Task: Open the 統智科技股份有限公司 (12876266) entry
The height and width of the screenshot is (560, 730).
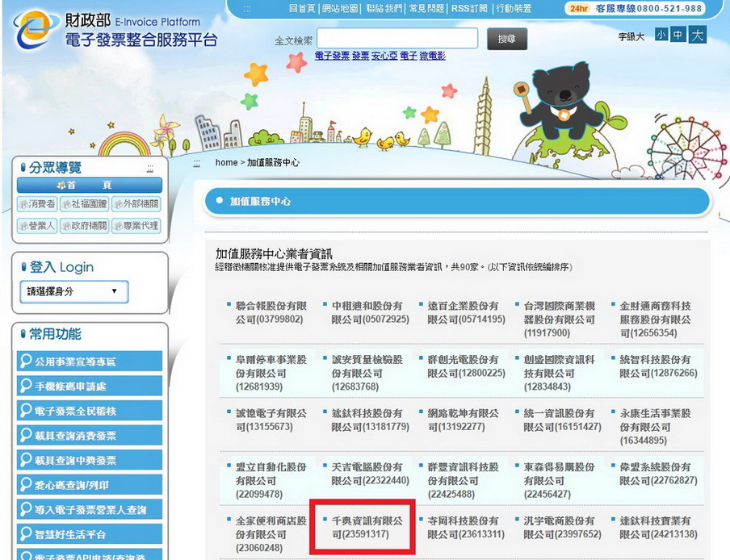Action: [658, 366]
